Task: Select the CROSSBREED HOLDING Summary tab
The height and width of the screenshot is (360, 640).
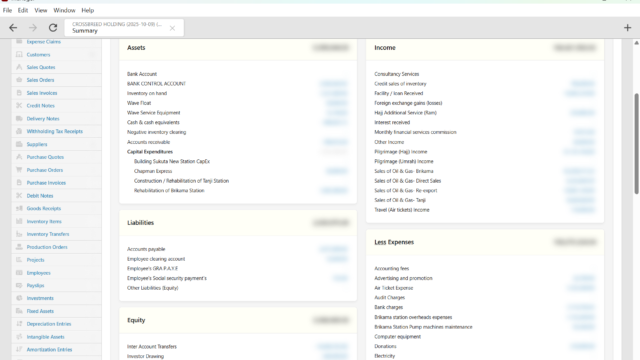Action: click(x=124, y=28)
